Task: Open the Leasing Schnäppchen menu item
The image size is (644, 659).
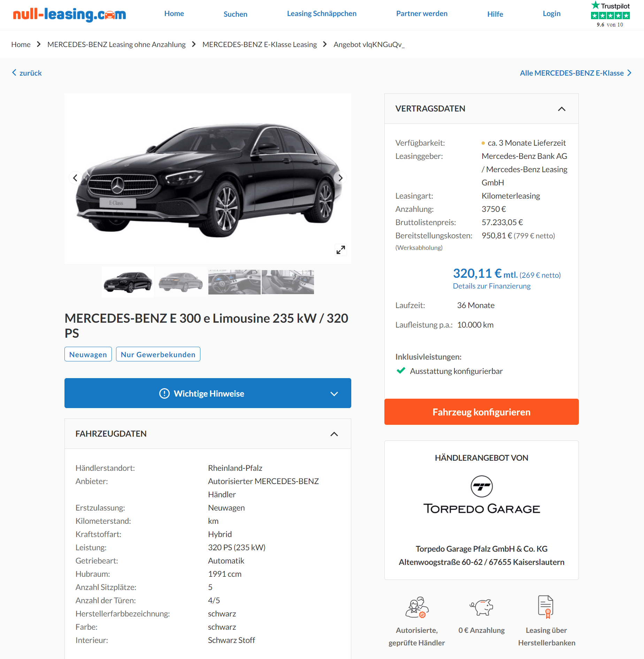Action: pos(322,14)
